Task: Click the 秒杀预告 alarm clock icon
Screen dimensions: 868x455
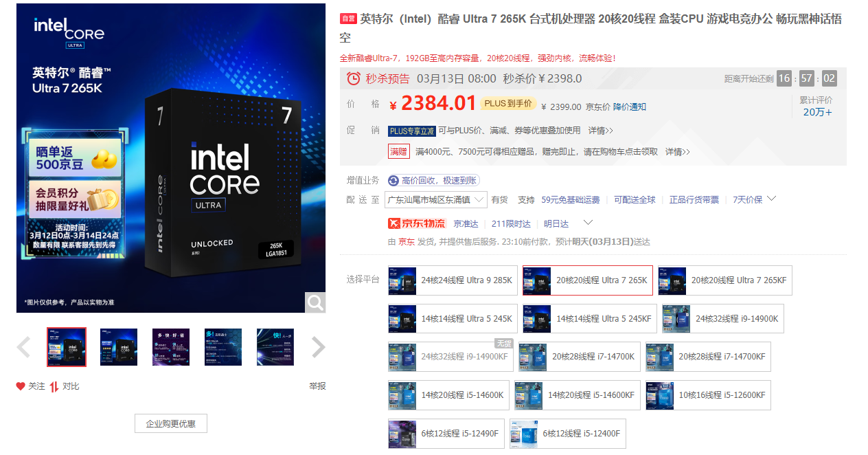Action: (354, 78)
